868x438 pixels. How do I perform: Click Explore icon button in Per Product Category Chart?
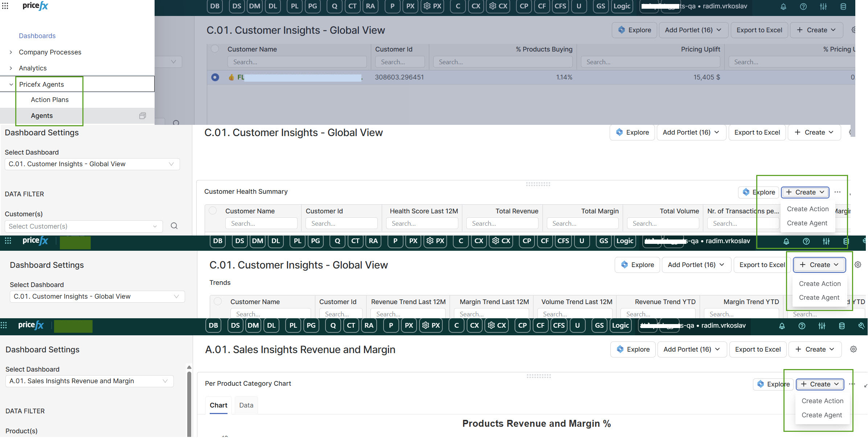[x=773, y=384]
